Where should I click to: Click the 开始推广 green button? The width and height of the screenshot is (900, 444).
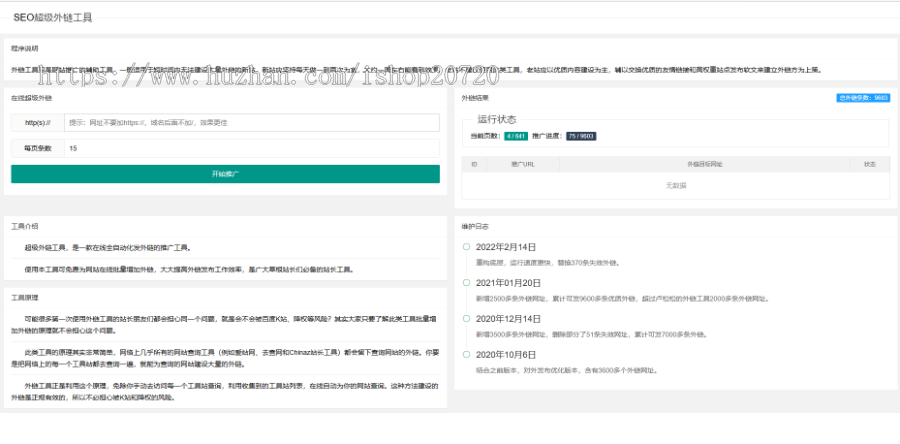[x=225, y=174]
